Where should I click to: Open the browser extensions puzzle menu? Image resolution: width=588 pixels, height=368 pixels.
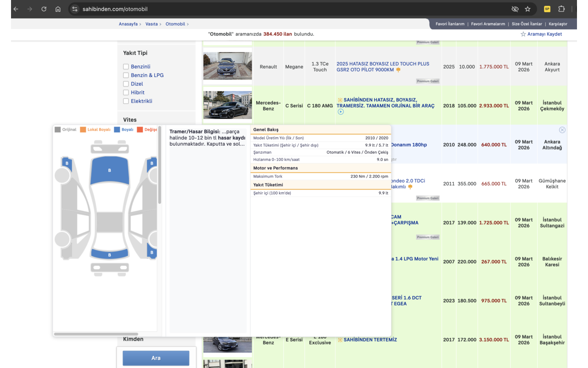[x=561, y=9]
